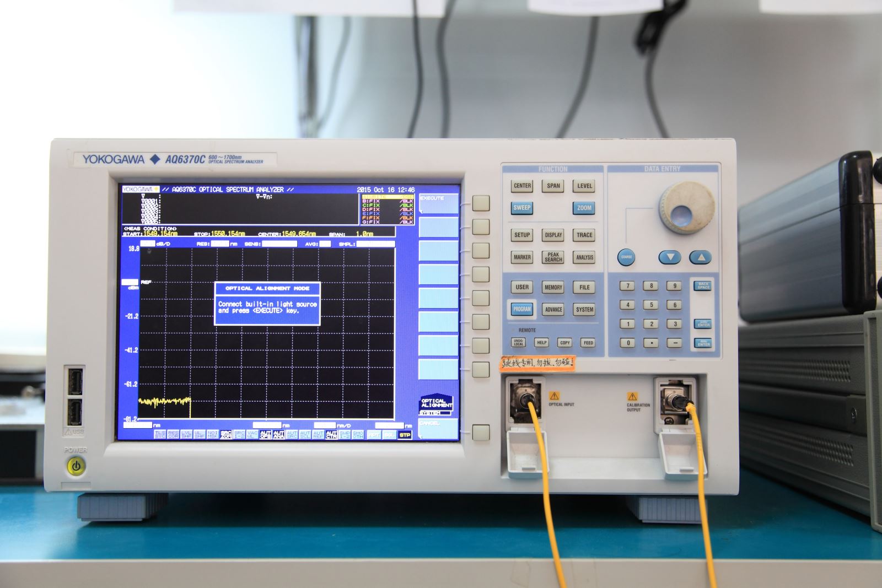Click the RES resolution field
The height and width of the screenshot is (588, 882).
tap(220, 244)
